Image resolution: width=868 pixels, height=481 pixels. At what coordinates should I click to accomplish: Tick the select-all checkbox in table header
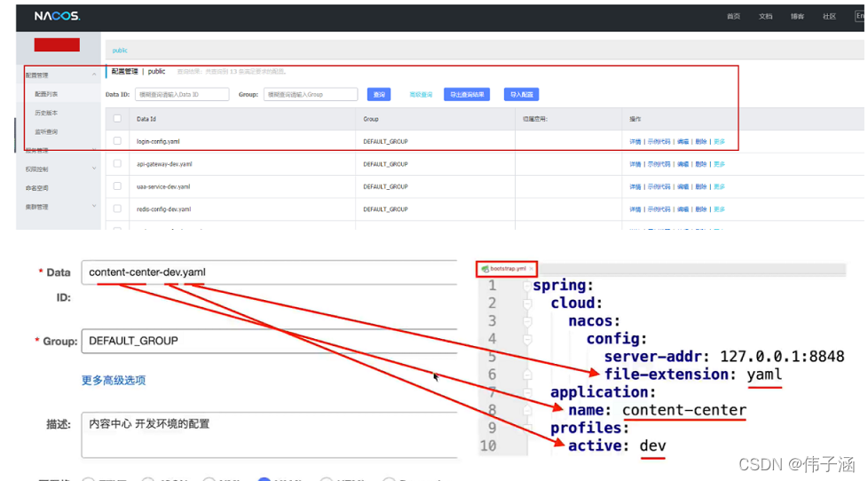(117, 118)
